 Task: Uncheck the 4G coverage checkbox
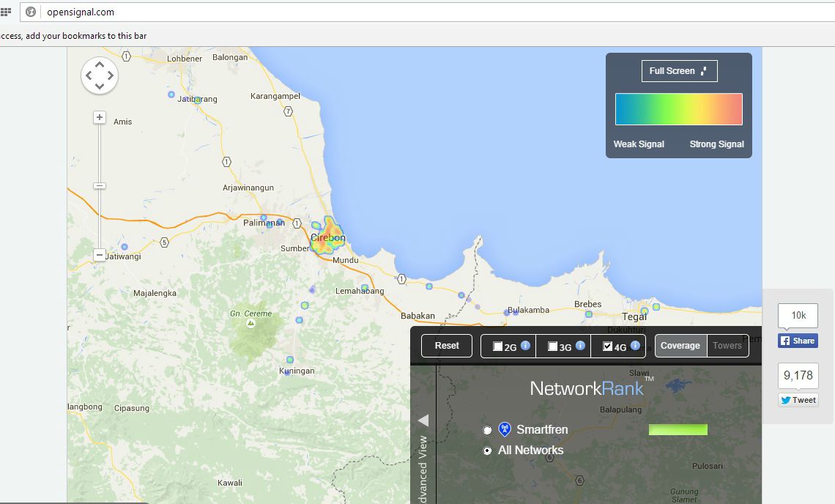click(x=607, y=346)
